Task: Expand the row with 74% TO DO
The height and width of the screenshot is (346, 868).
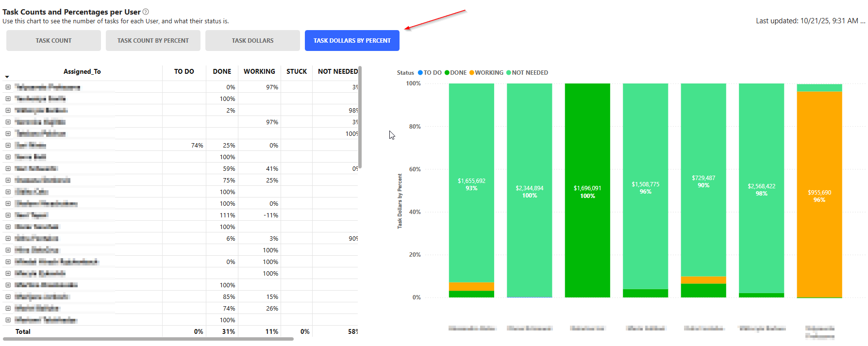Action: pyautogui.click(x=8, y=145)
